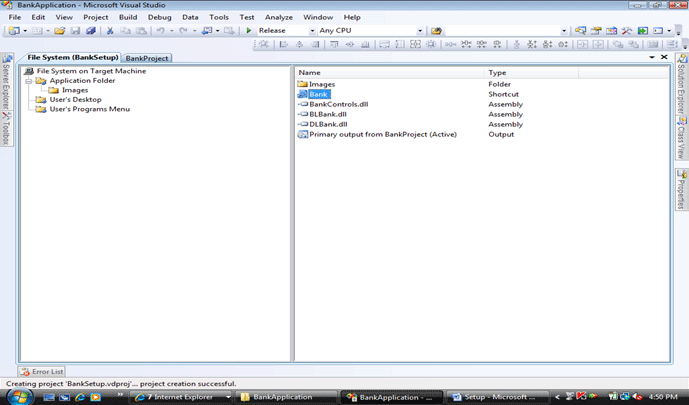Select the Bank shortcut item
This screenshot has width=689, height=405.
click(x=319, y=94)
